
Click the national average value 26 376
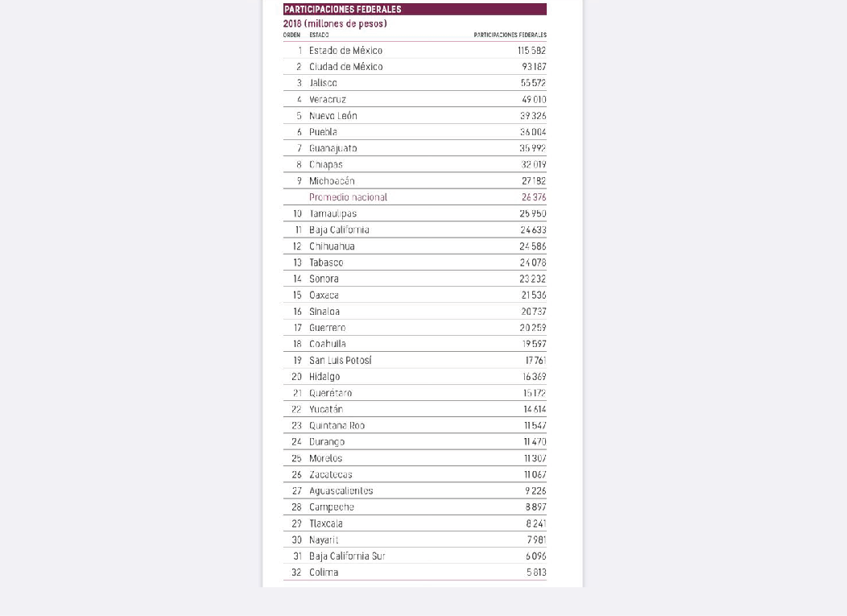click(533, 197)
